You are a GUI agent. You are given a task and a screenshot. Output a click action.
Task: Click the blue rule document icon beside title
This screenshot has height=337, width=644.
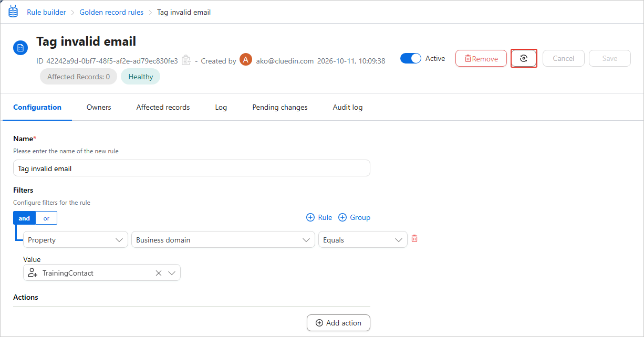20,48
